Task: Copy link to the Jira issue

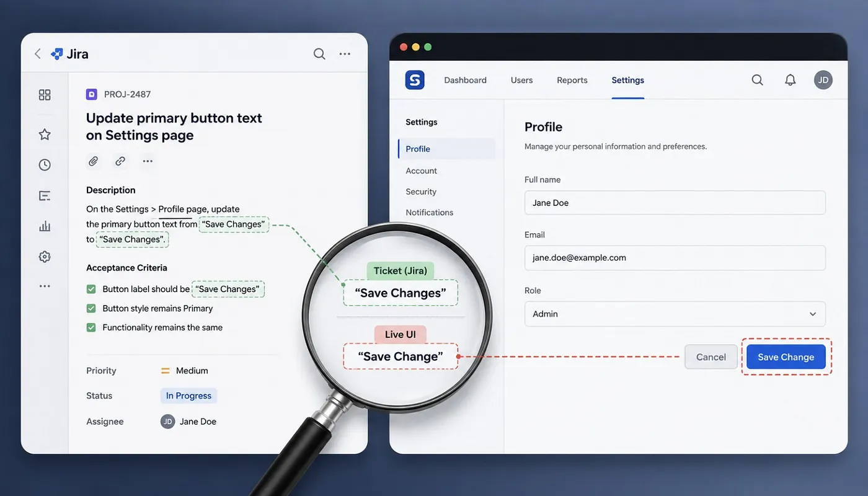Action: click(x=120, y=161)
